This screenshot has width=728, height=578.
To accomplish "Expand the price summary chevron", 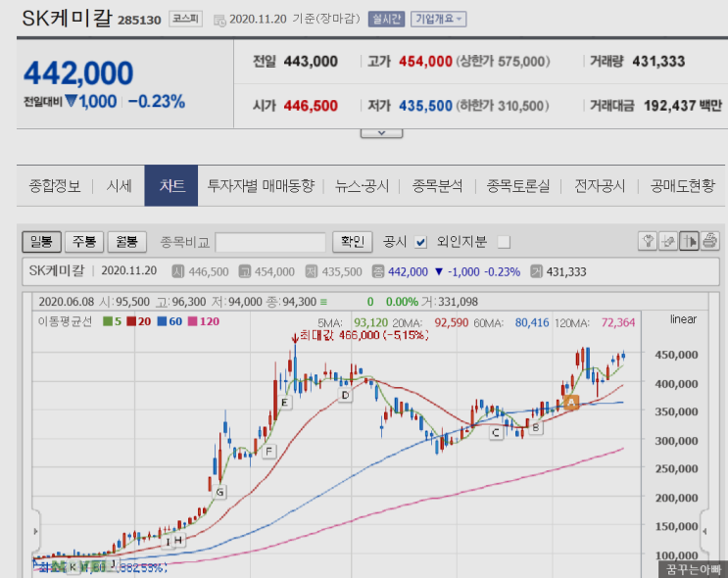I will (382, 133).
